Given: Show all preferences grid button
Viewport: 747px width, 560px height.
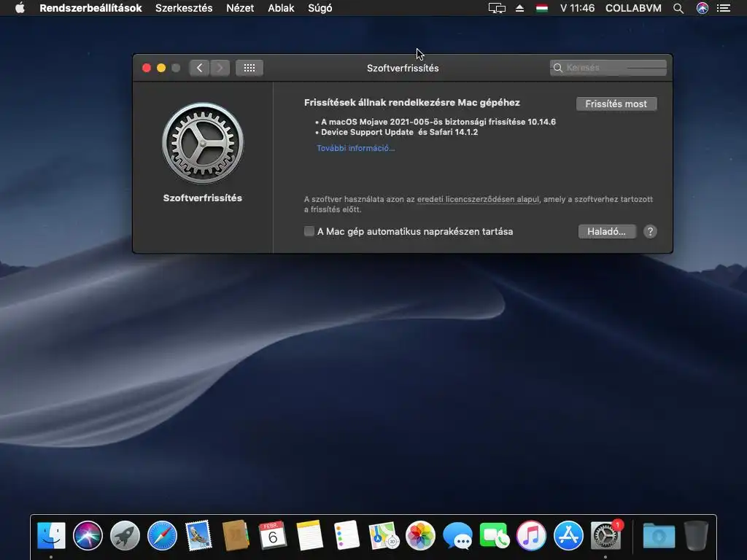Looking at the screenshot, I should pyautogui.click(x=249, y=68).
